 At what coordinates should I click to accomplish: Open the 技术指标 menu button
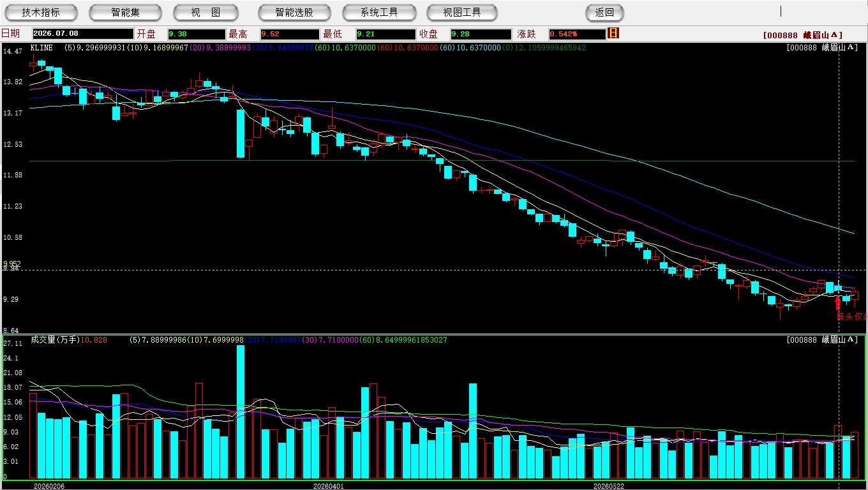(41, 12)
